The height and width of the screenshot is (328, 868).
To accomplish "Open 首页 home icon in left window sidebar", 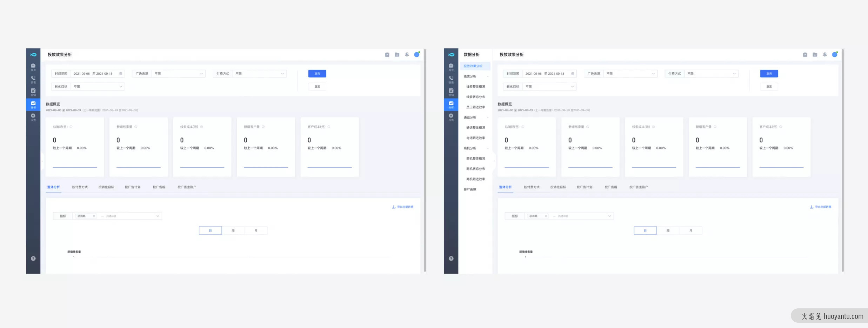I will point(33,67).
